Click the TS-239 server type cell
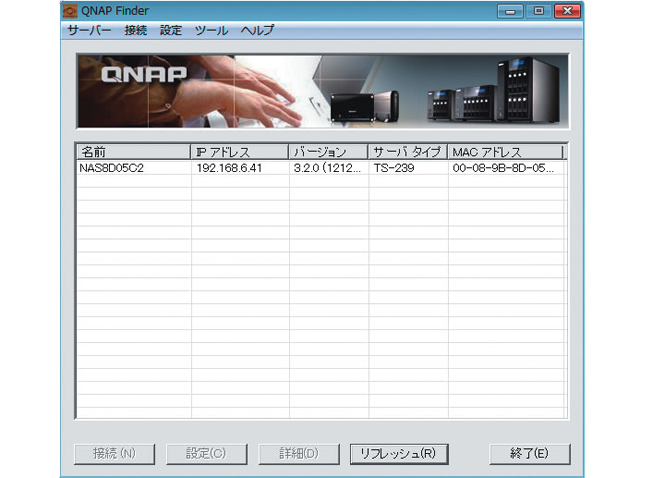The image size is (665, 478). pos(394,168)
